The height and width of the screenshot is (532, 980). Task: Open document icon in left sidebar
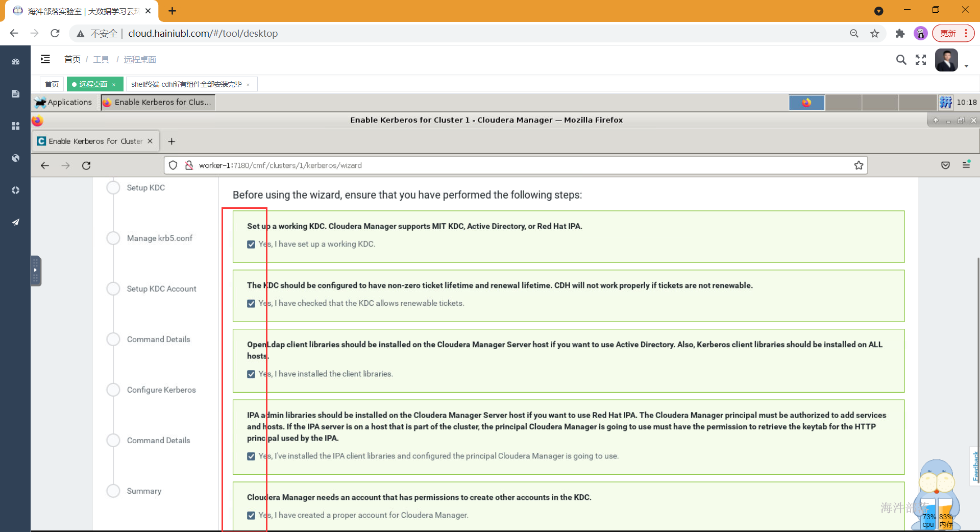coord(15,93)
